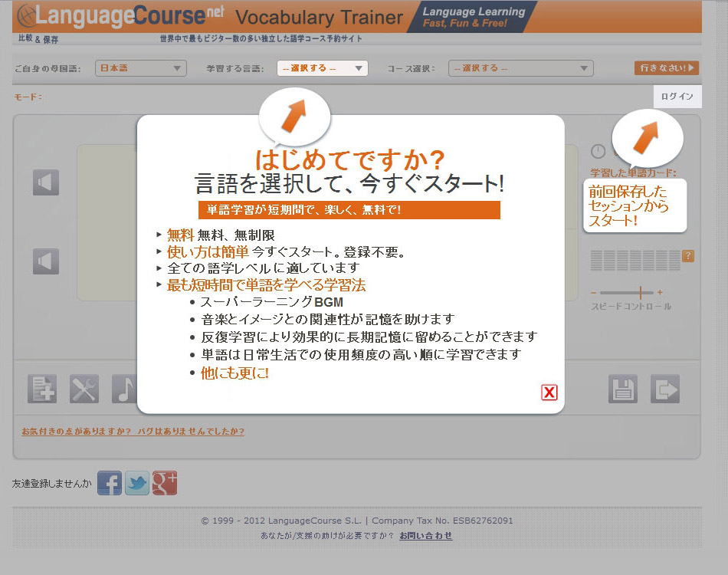This screenshot has width=728, height=575.
Task: Expand the 学習する言語 language dropdown
Action: click(323, 68)
